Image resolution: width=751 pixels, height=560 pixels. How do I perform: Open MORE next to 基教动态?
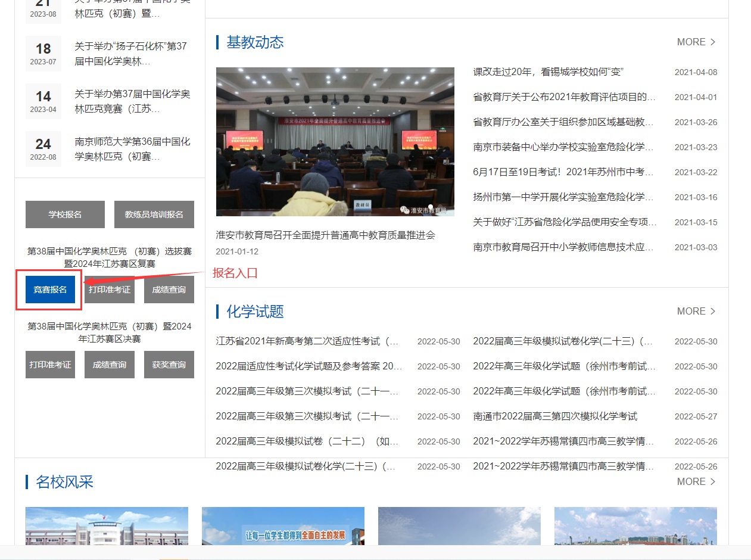(x=696, y=42)
